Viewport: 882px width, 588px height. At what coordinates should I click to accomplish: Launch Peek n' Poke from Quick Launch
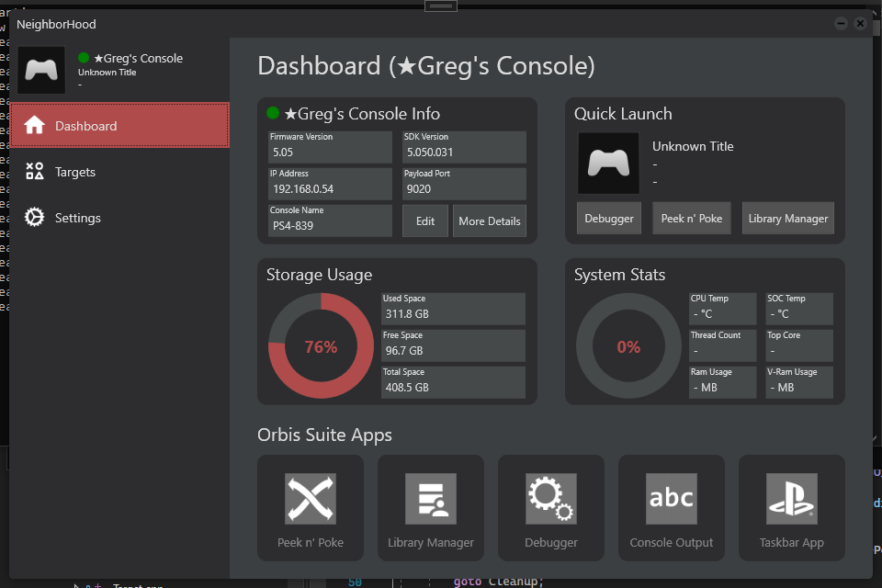point(691,219)
